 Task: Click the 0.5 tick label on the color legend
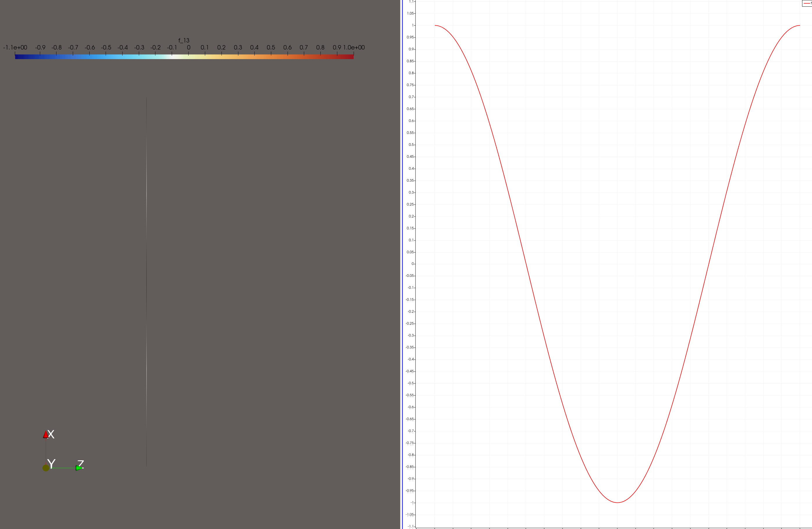point(271,47)
